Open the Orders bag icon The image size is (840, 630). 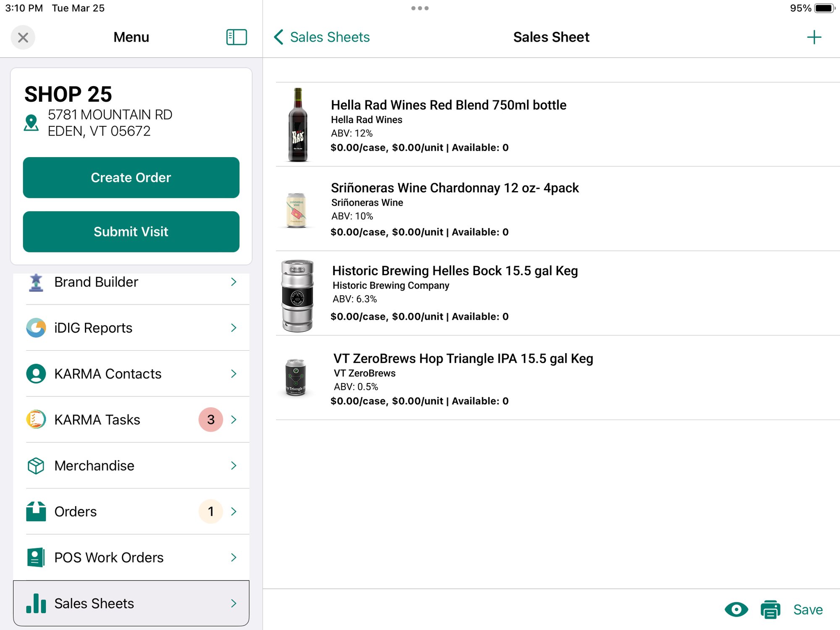click(x=37, y=512)
